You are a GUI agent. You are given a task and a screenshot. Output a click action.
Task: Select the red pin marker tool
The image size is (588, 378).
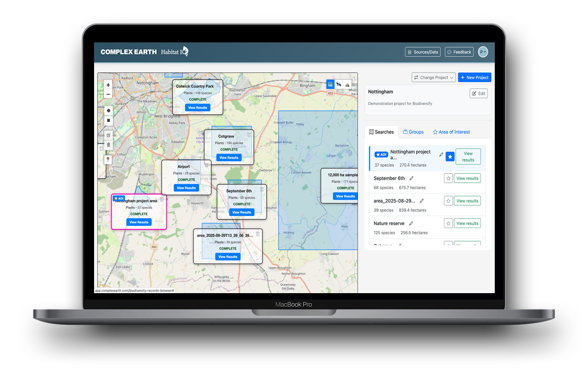pyautogui.click(x=108, y=159)
